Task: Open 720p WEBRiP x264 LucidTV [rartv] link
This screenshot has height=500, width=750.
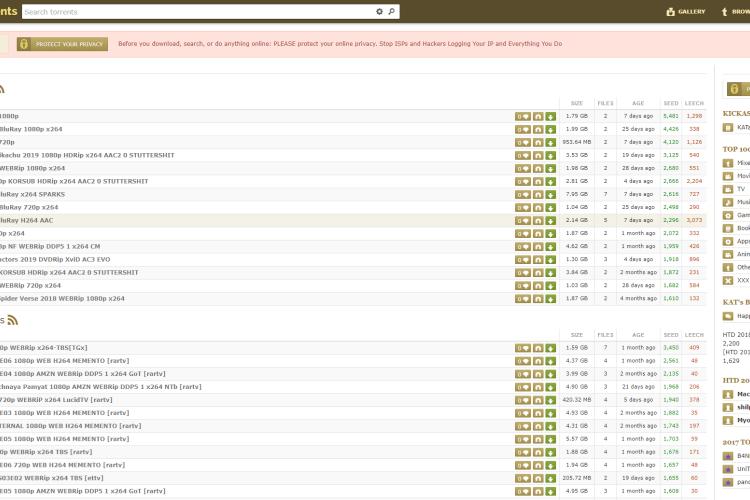Action: [56, 400]
